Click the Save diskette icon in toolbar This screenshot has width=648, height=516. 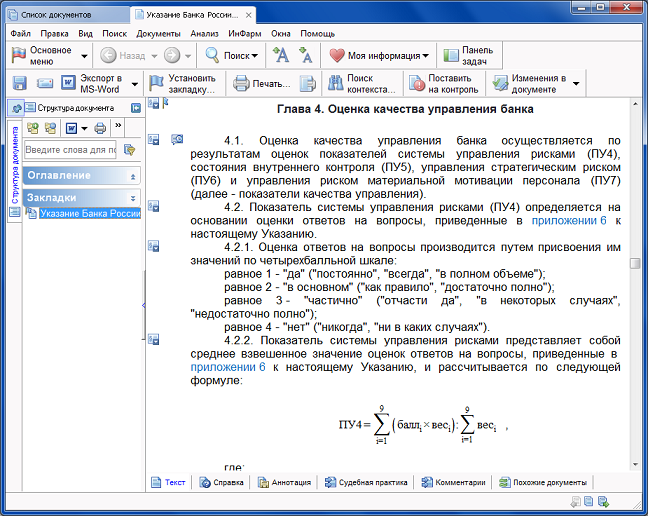[x=19, y=83]
